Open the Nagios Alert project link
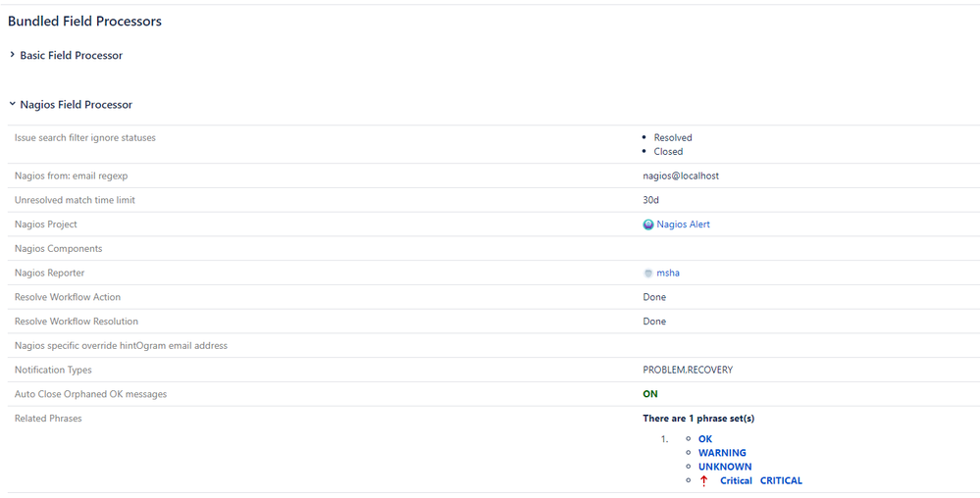The height and width of the screenshot is (498, 980). click(683, 224)
